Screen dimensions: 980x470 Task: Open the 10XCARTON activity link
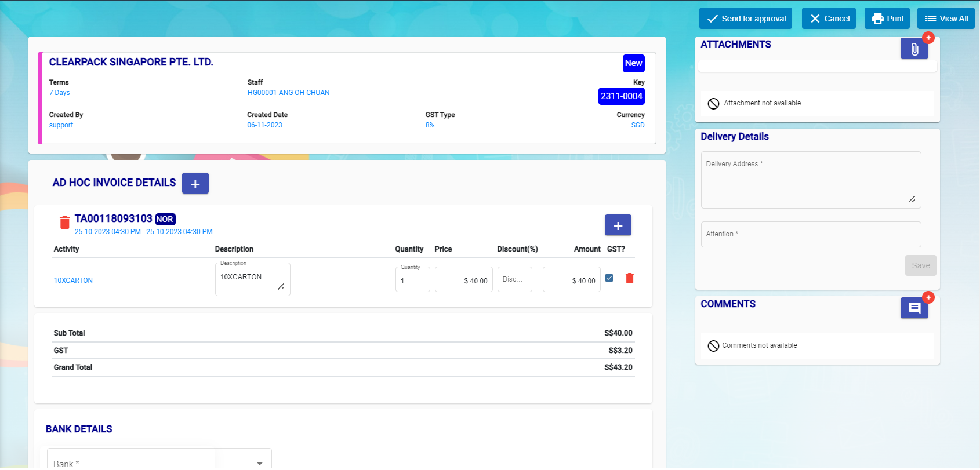(73, 280)
